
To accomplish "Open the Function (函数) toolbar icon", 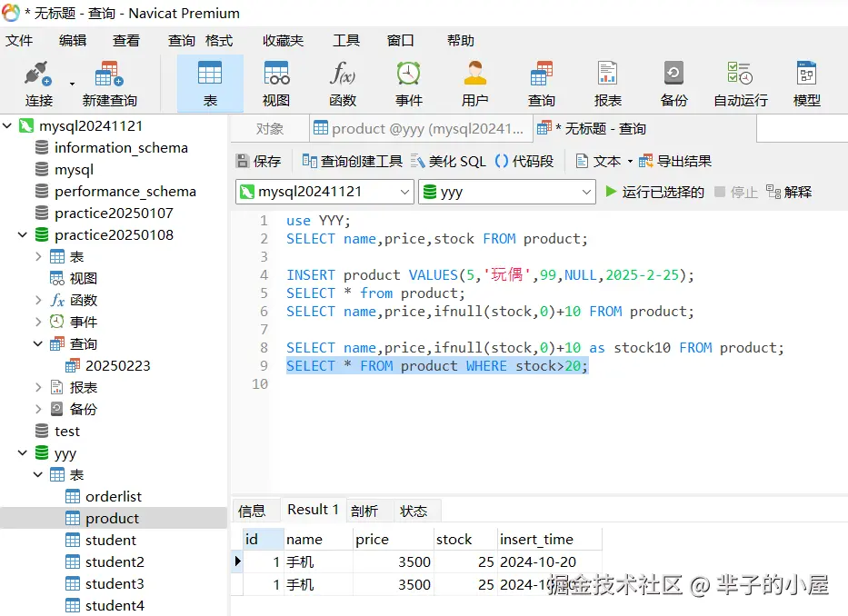I will click(343, 84).
